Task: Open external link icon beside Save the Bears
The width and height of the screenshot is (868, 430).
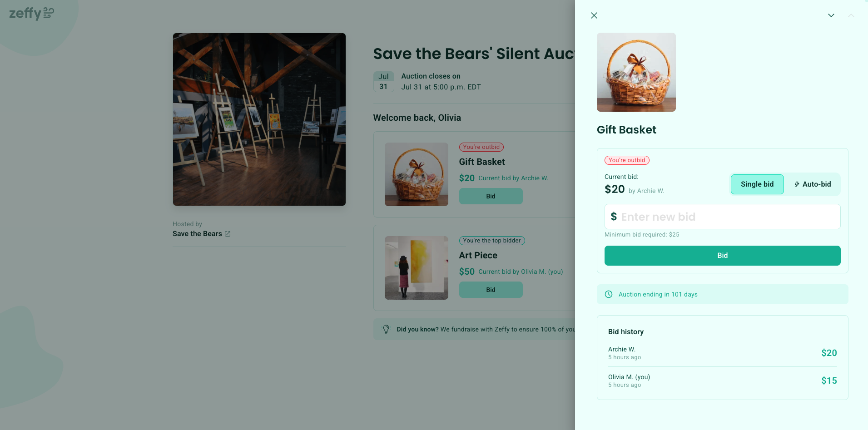Action: click(x=228, y=234)
